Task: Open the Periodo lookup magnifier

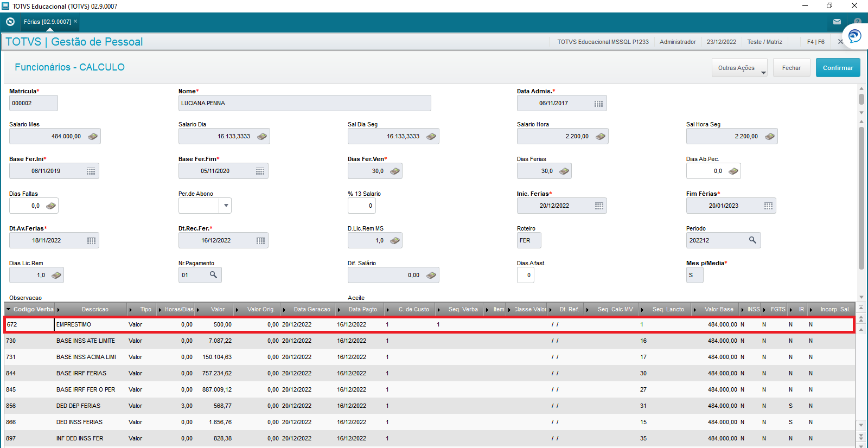Action: 753,240
